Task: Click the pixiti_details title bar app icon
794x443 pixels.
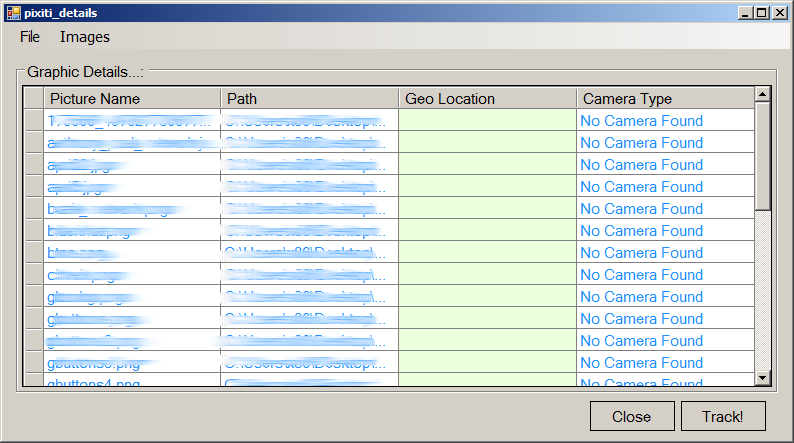Action: pos(13,12)
